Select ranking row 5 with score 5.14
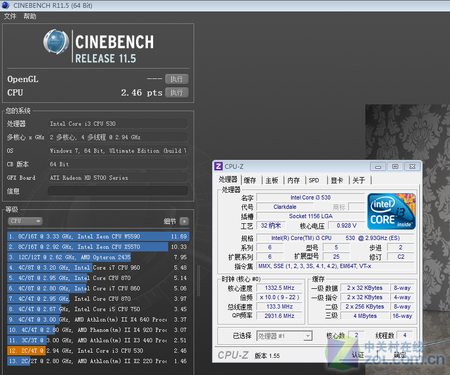 coord(98,278)
